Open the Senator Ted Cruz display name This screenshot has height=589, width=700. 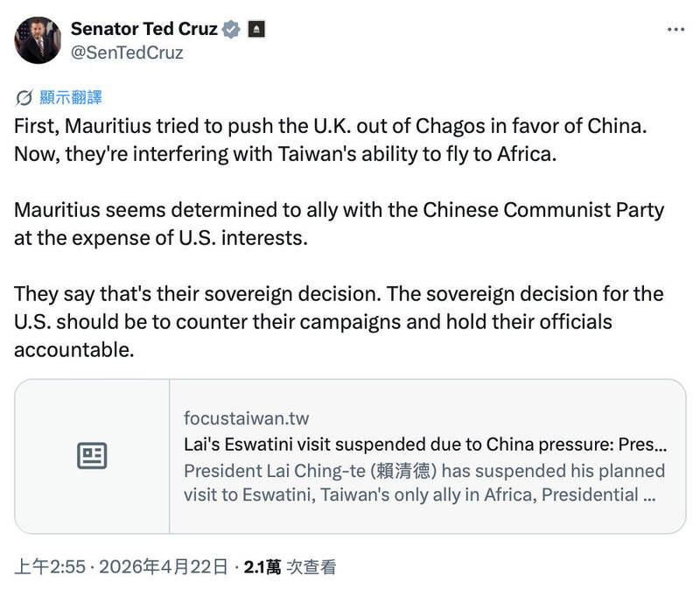tap(143, 29)
